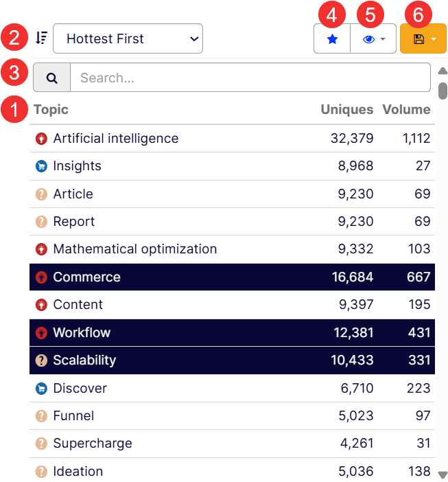Viewport: 448px width, 482px height.
Task: Open the eye visibility dropdown
Action: click(374, 39)
